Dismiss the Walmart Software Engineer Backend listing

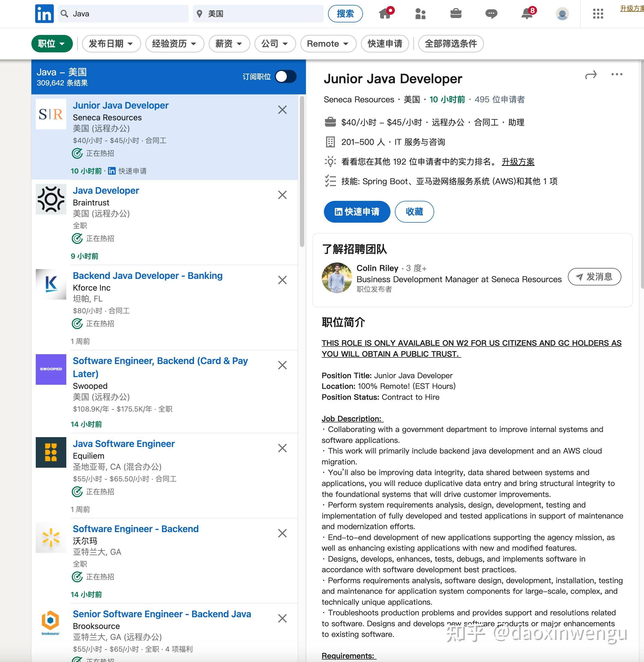(282, 533)
